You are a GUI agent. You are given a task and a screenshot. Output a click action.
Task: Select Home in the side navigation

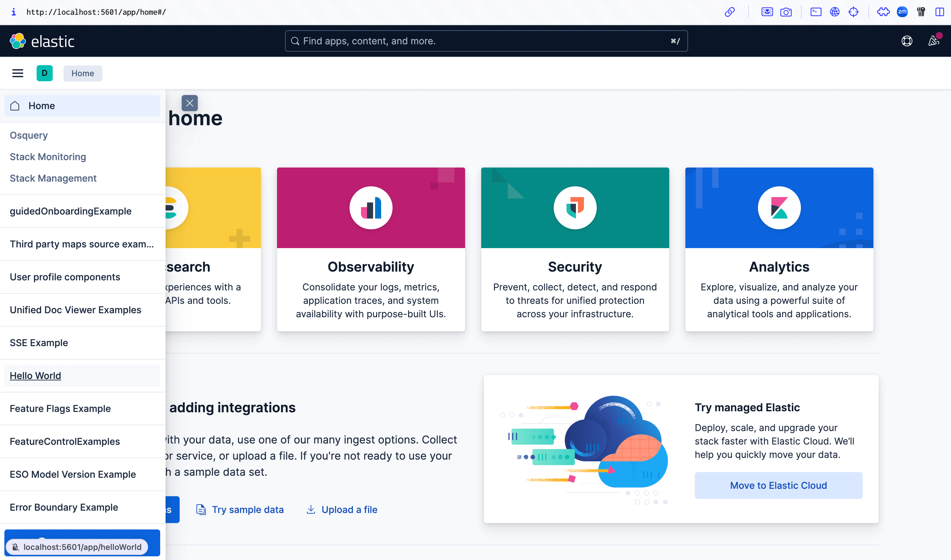pyautogui.click(x=82, y=106)
